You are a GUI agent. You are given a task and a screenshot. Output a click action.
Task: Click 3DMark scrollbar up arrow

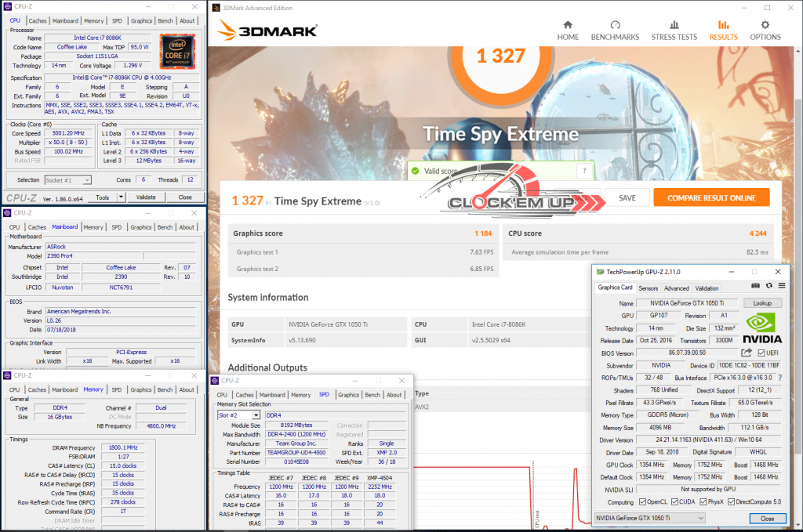tap(798, 51)
